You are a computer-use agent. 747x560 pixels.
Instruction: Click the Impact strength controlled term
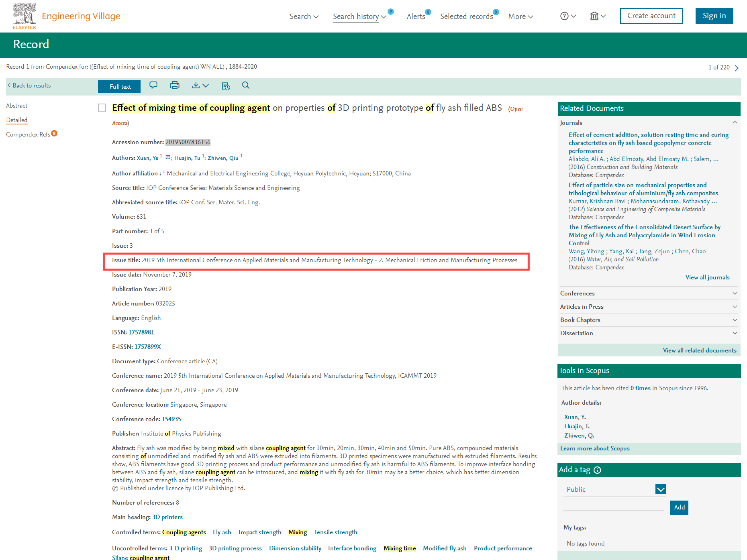point(260,532)
